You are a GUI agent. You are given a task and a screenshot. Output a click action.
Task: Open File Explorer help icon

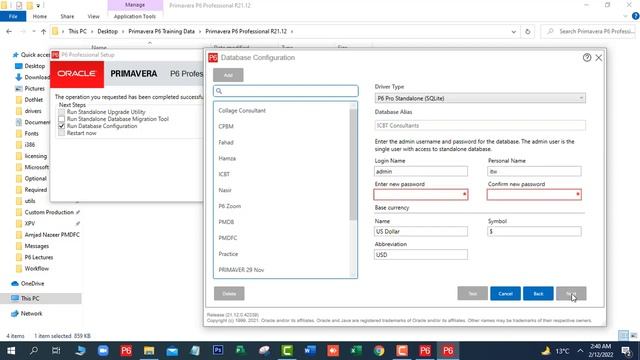636,16
